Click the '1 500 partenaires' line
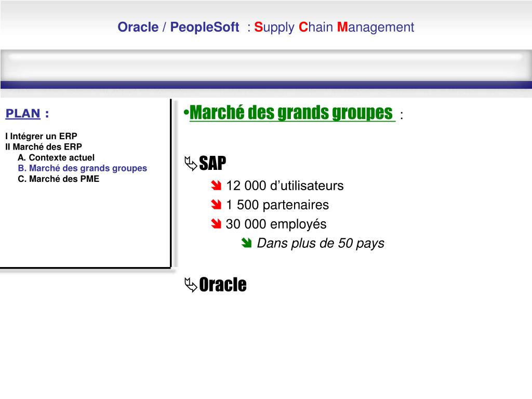This screenshot has height=399, width=532. tap(277, 205)
